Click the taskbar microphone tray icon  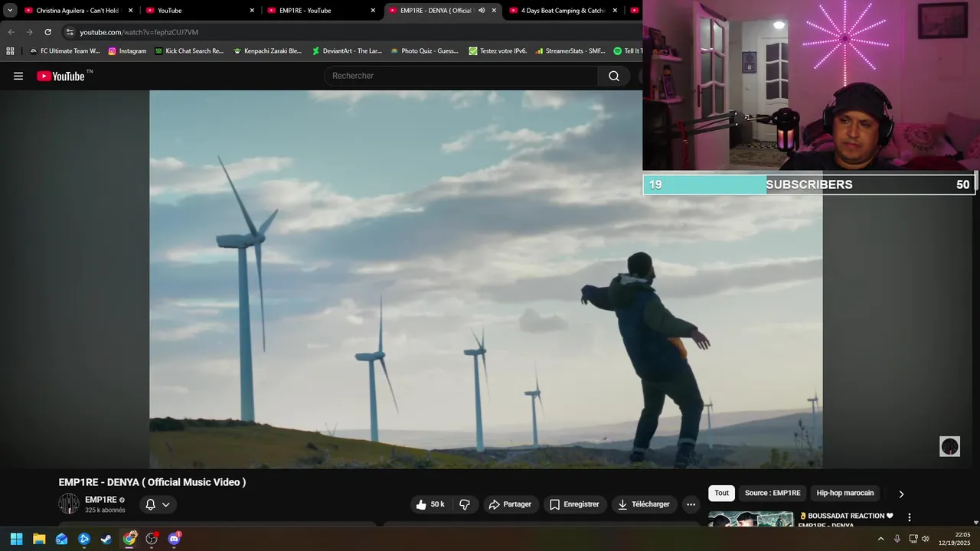click(x=897, y=539)
